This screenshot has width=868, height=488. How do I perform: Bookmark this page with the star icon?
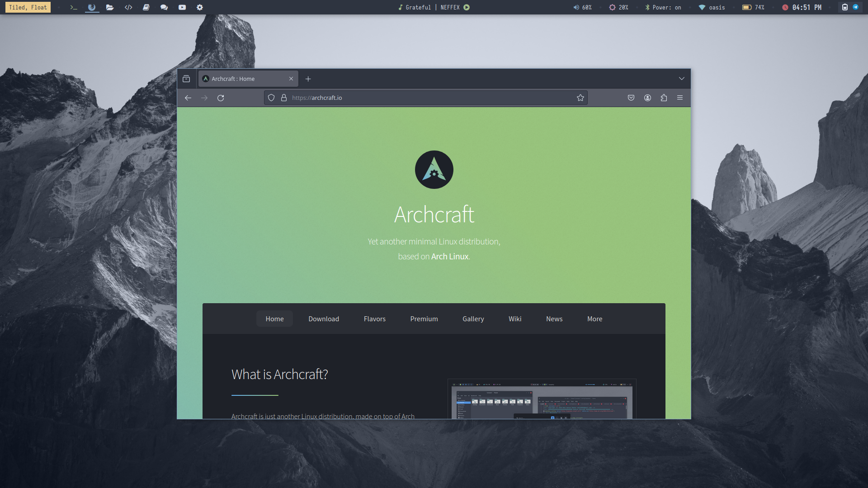tap(580, 98)
